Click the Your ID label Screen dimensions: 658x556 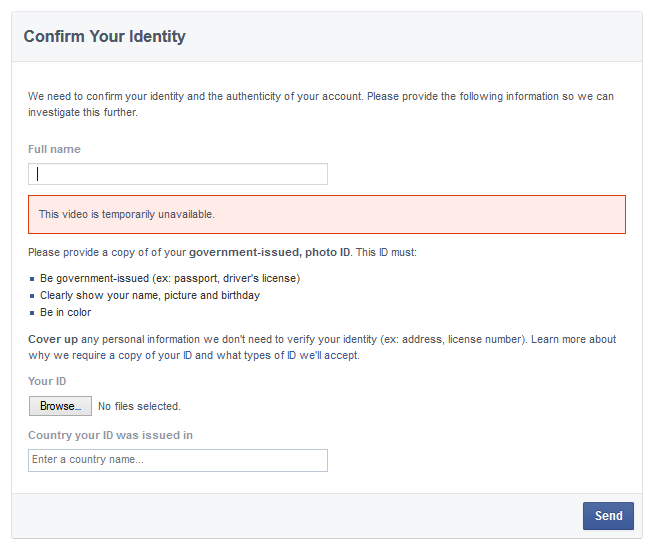(47, 381)
